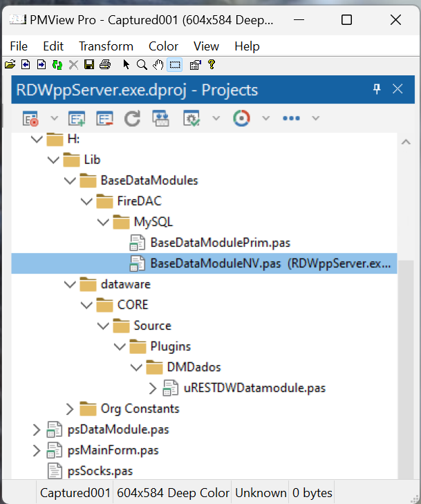Click the project view icon with red dot

coord(31,118)
